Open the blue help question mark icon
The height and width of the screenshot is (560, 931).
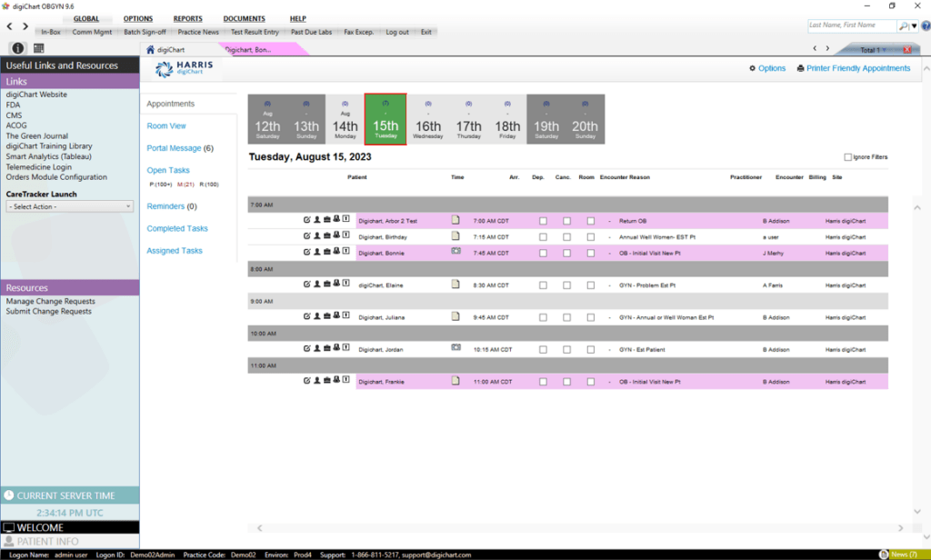pos(926,26)
